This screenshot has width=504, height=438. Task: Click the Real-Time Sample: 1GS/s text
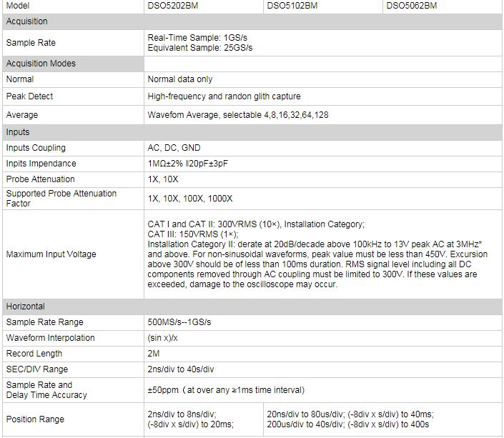tap(197, 38)
